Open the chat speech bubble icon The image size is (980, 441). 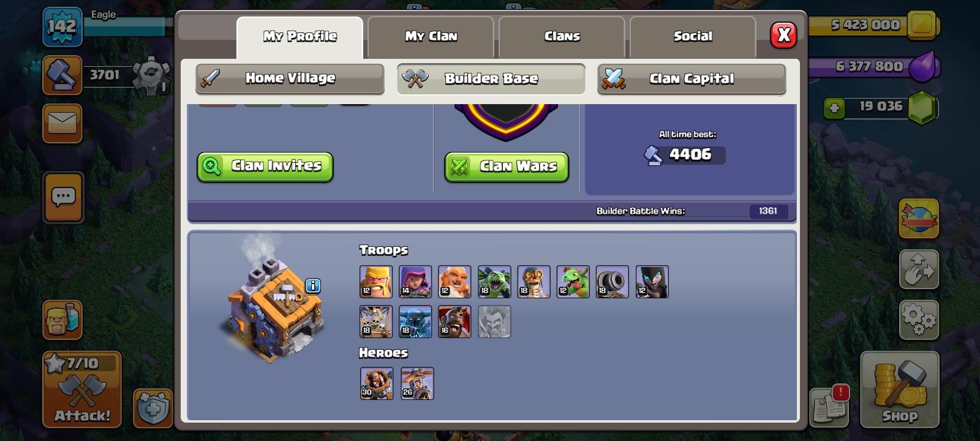pos(63,197)
